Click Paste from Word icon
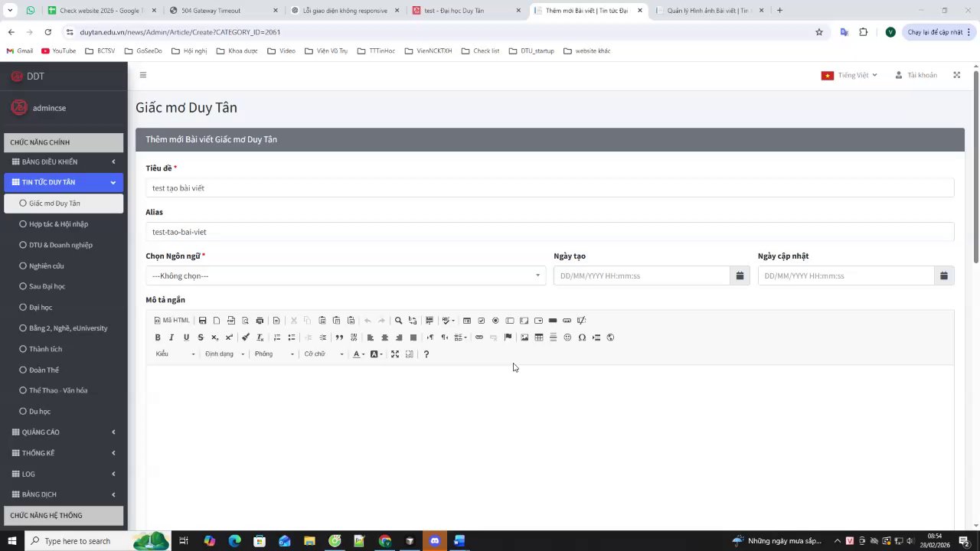Image resolution: width=980 pixels, height=551 pixels. click(351, 321)
